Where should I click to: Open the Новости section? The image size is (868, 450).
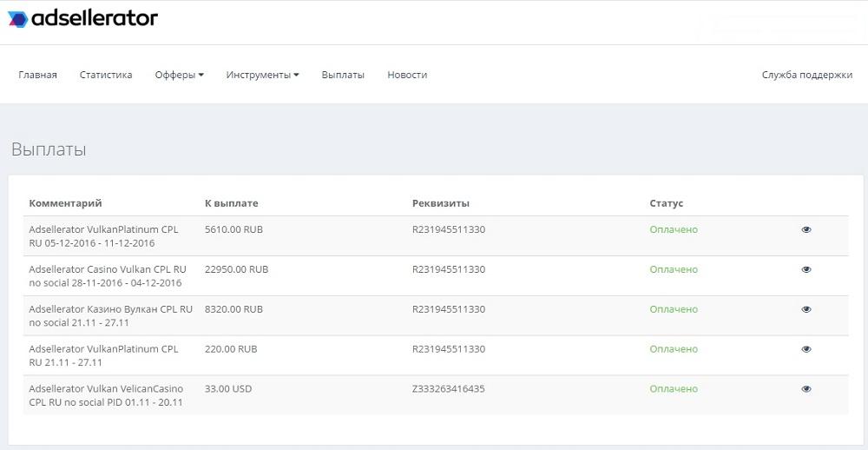(x=407, y=75)
